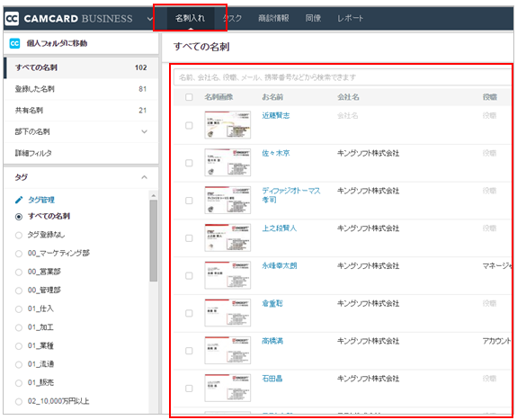Viewport: 517px width, 420px height.
Task: Check the checkbox for 上之段賢人 row
Action: [189, 237]
